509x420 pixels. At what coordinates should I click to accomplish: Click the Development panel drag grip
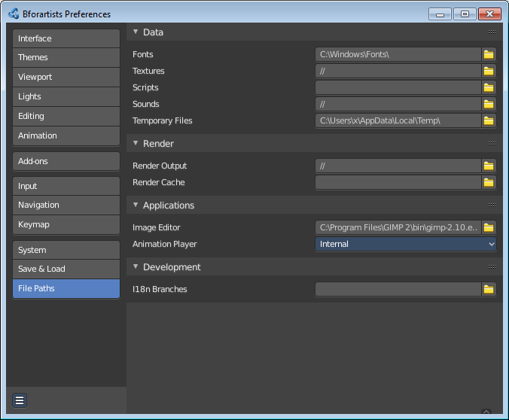(x=492, y=266)
